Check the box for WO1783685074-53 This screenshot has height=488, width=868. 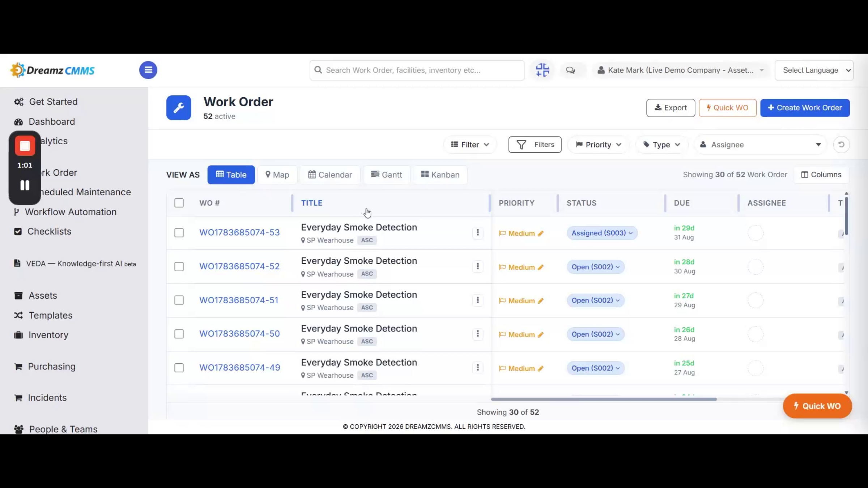tap(179, 233)
